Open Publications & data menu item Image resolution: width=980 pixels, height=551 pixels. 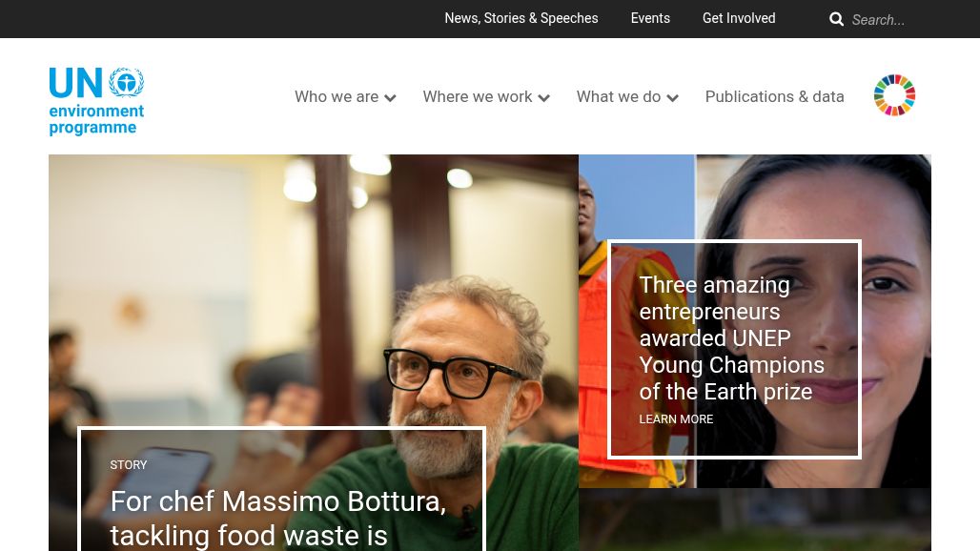pos(774,97)
